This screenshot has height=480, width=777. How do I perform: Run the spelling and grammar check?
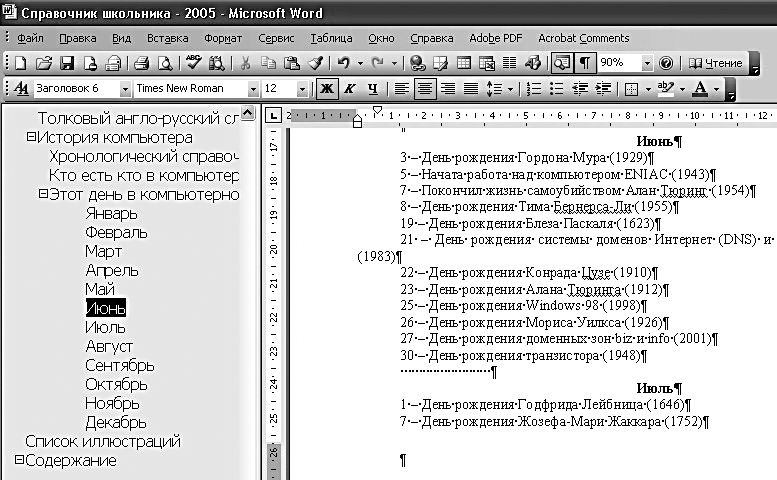click(x=192, y=63)
